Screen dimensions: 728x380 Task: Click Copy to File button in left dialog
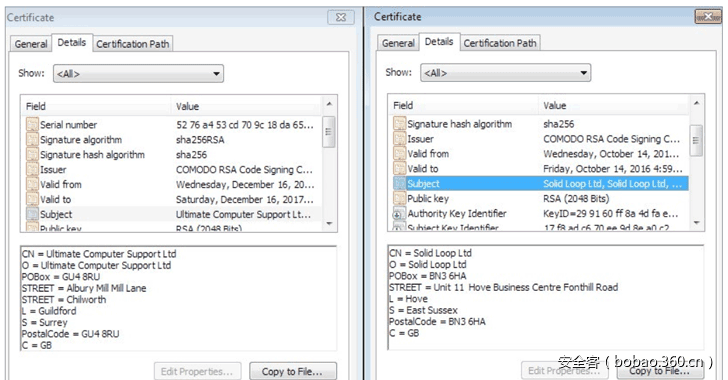coord(292,371)
